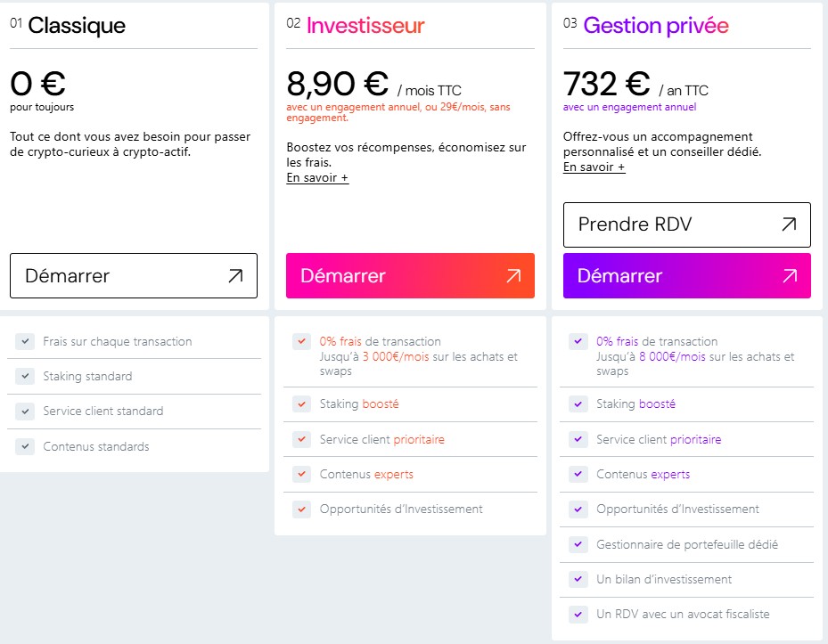The width and height of the screenshot is (828, 644).
Task: Expand En savoir + under Investisseur plan
Action: tap(317, 178)
